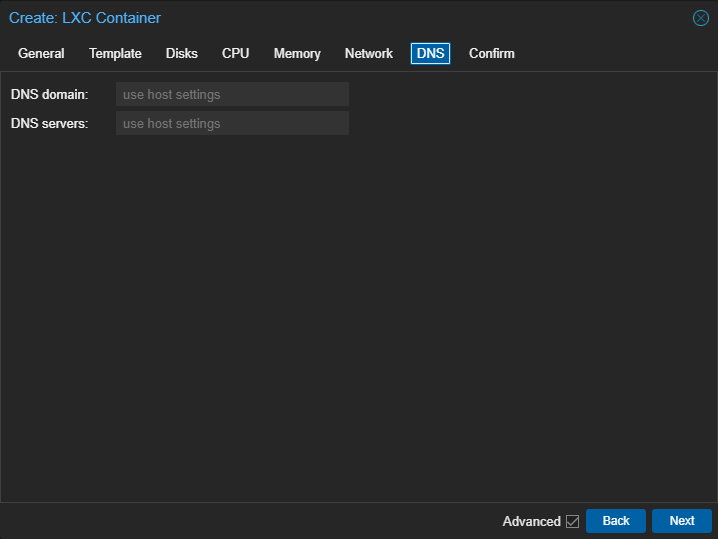Focus the DNS servers input field
Viewport: 718px width, 539px height.
click(x=232, y=123)
